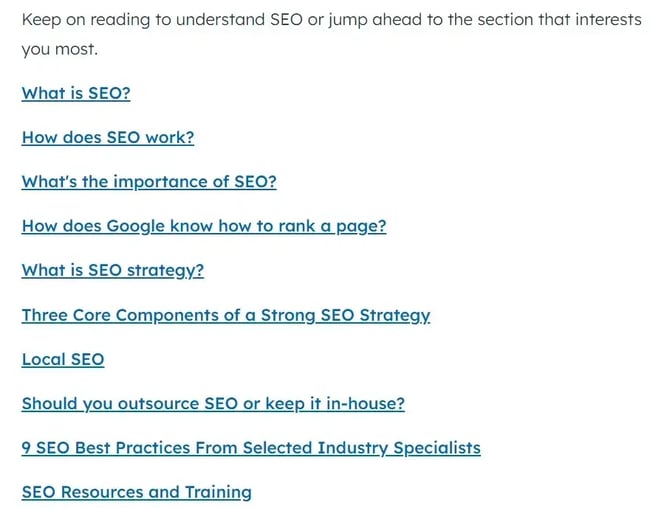
Task: Click the "Local SEO" link
Action: 63,359
